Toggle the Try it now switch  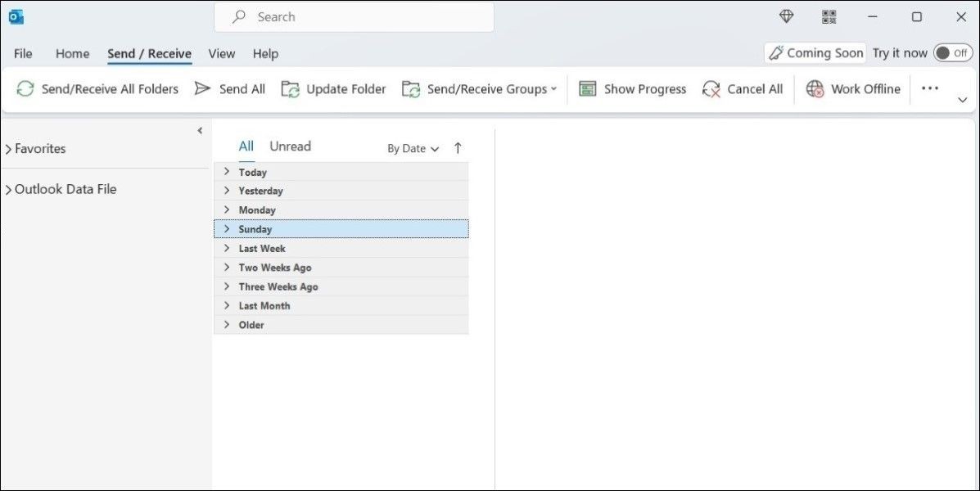(952, 53)
